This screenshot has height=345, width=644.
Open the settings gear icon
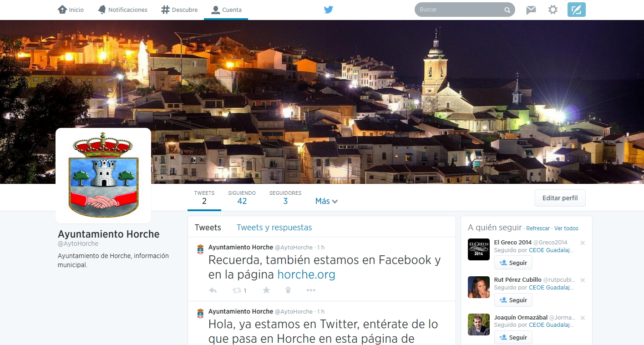pos(553,10)
